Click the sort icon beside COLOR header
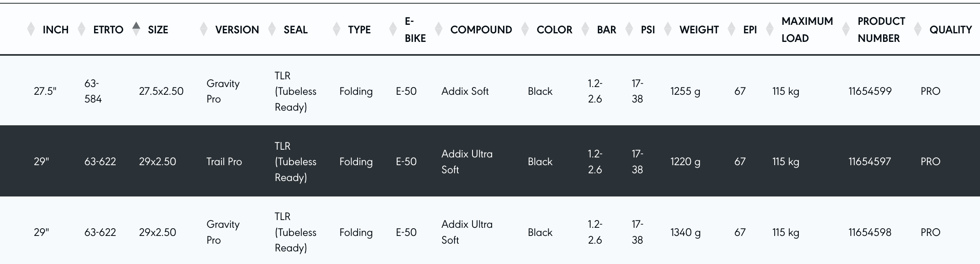The width and height of the screenshot is (980, 264). click(525, 29)
